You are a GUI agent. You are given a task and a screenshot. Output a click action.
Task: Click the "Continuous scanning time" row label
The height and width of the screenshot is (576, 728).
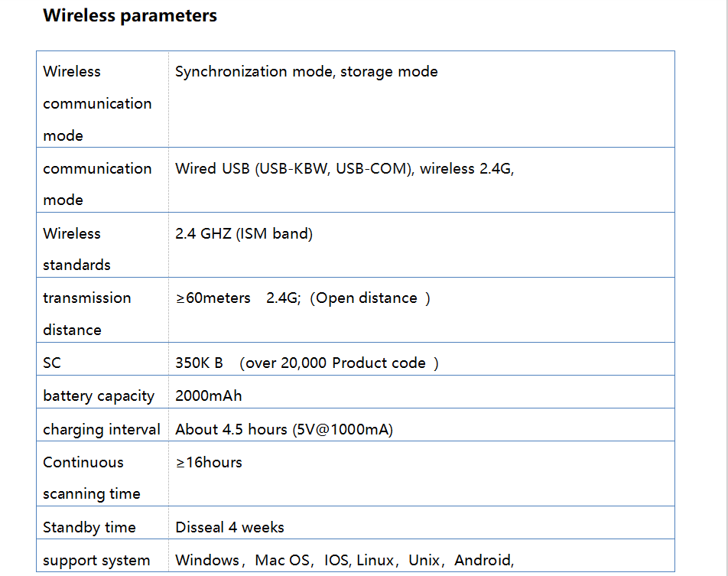pos(90,478)
